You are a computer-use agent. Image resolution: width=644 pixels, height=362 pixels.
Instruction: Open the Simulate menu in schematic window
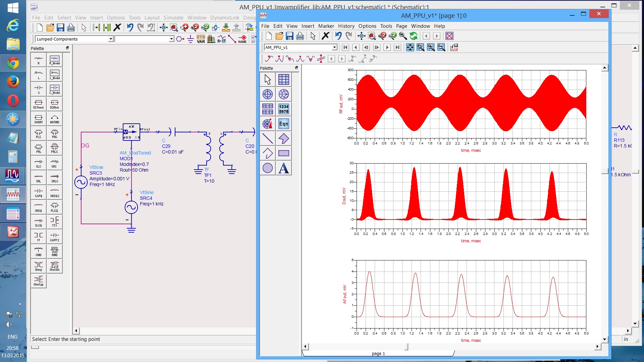point(173,17)
